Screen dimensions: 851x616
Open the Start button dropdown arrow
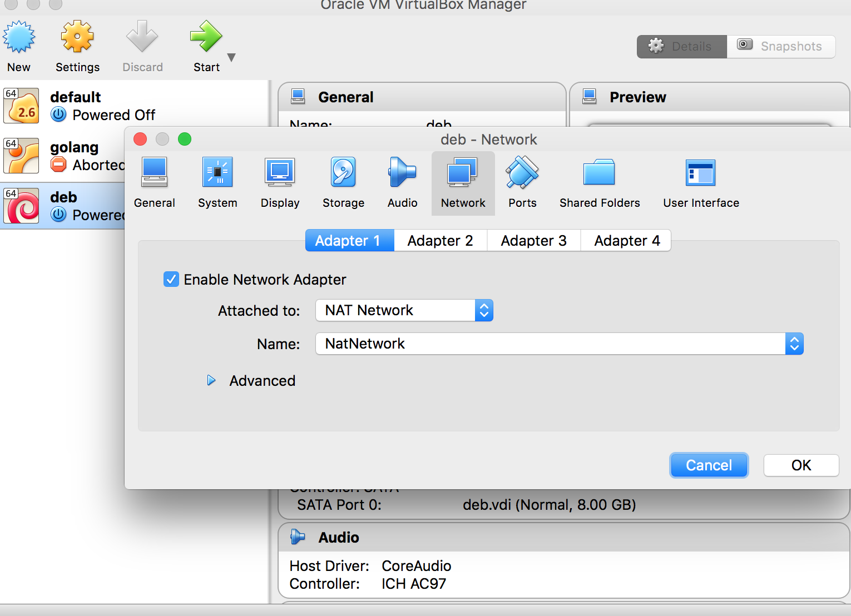click(x=232, y=57)
